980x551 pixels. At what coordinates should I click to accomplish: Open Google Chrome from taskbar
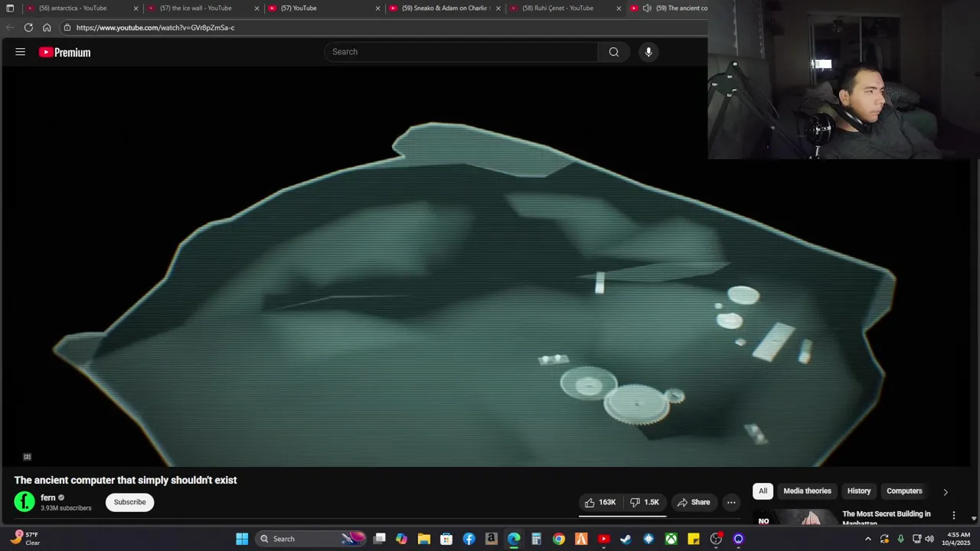(559, 539)
